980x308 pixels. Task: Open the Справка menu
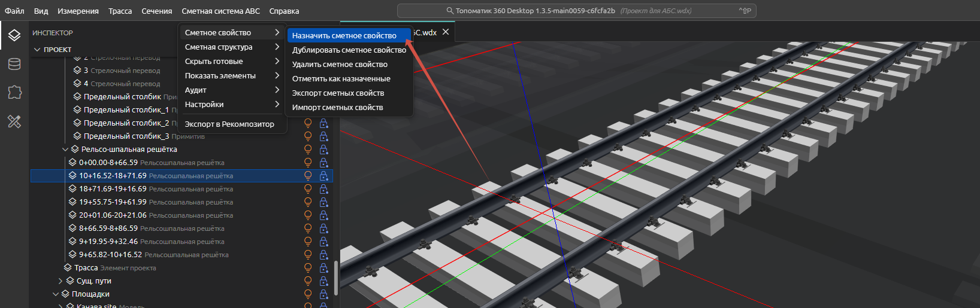[284, 11]
